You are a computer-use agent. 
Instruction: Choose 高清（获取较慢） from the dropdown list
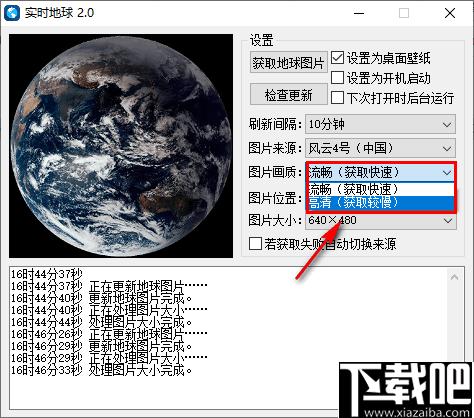coord(381,203)
